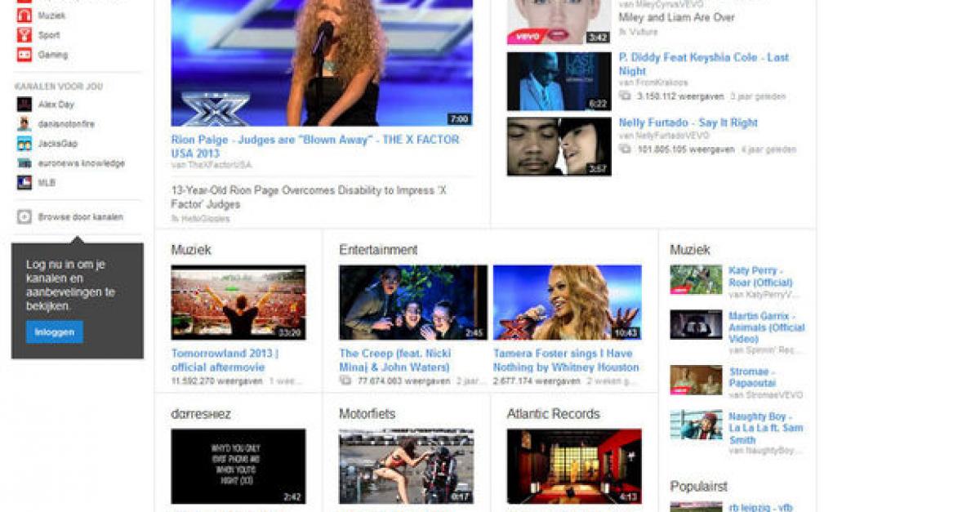Play Tomorrowland 2013 aftermovie thumbnail
Viewport: 980px width, 512px height.
pyautogui.click(x=238, y=302)
